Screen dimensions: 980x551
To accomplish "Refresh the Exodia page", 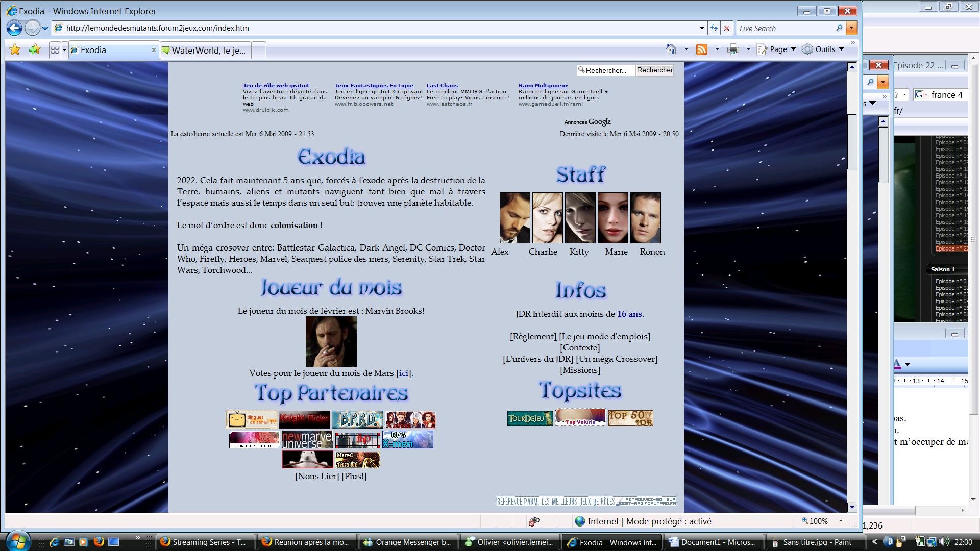I will point(714,28).
